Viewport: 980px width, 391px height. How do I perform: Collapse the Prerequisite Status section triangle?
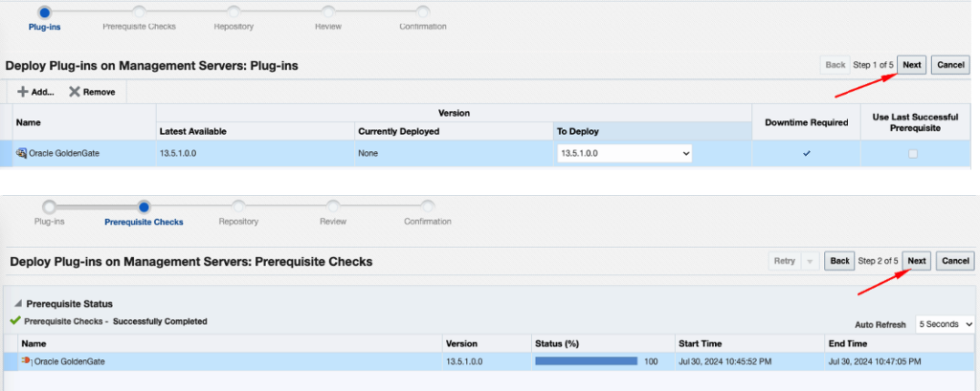tap(17, 304)
